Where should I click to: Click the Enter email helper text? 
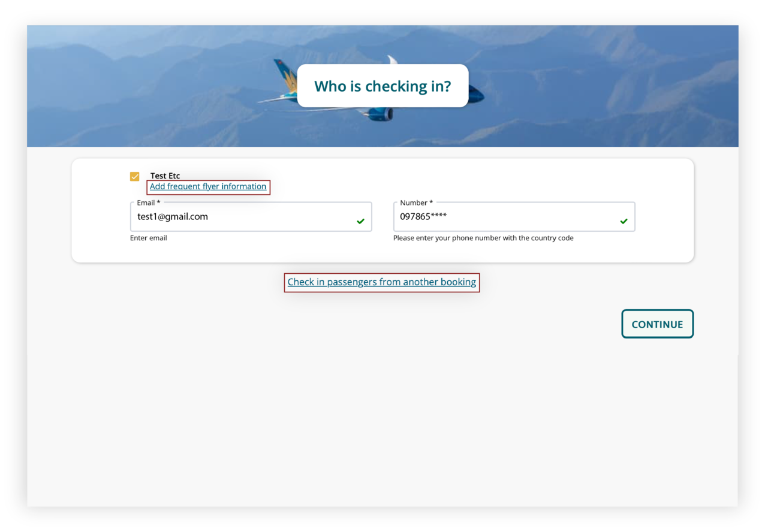(x=148, y=238)
